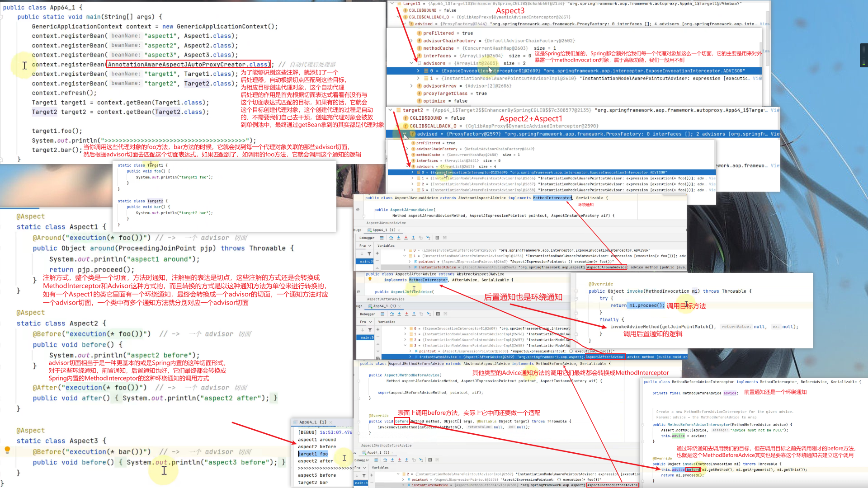Click the frames filter funnel in AspectJAfterAdvice debugger

pos(370,330)
